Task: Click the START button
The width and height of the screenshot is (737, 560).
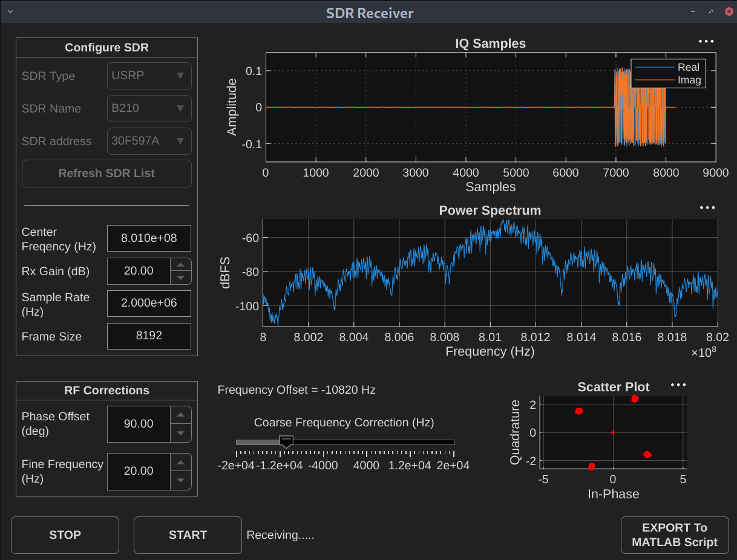Action: pos(188,535)
